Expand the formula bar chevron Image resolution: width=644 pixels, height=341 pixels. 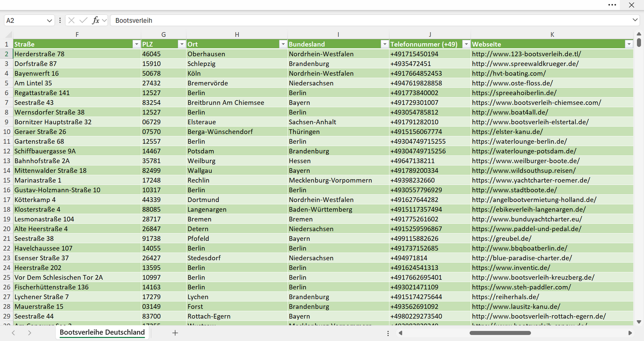click(x=635, y=20)
